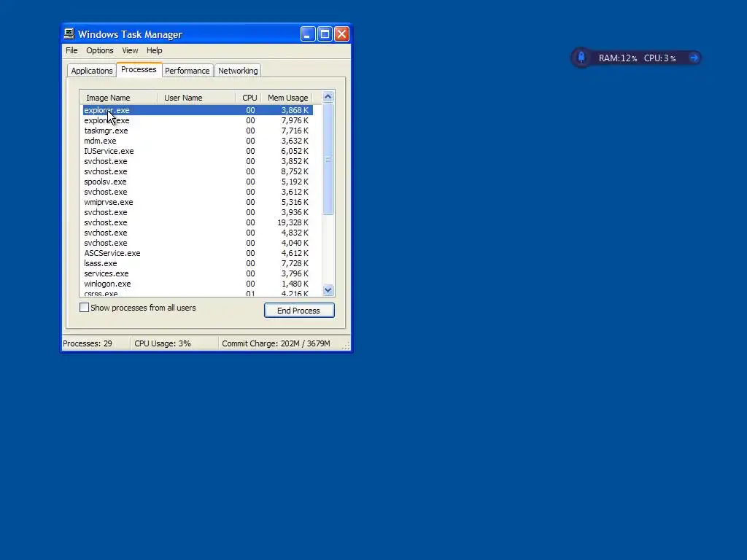Select svchost.exe using 3,852 K
The image size is (747, 560).
click(x=198, y=161)
